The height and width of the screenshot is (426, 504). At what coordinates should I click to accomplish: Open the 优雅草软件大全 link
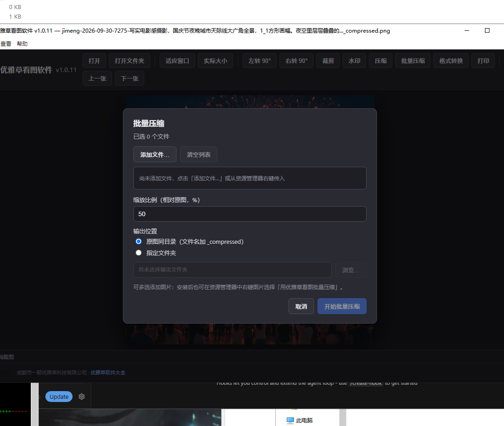click(x=108, y=373)
